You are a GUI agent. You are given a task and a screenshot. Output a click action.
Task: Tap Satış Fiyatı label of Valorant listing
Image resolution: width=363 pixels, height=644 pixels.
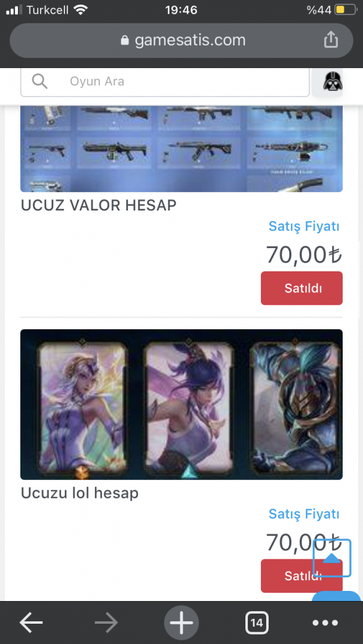click(304, 226)
